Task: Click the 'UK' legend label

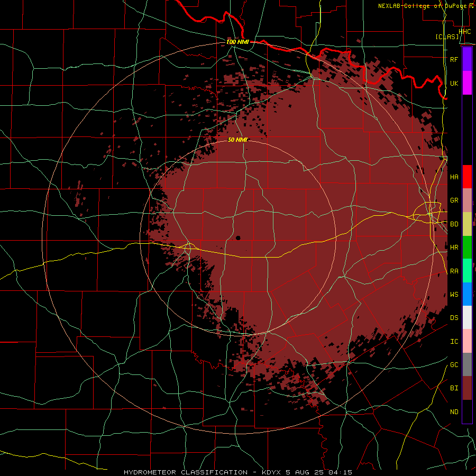Action: click(454, 83)
